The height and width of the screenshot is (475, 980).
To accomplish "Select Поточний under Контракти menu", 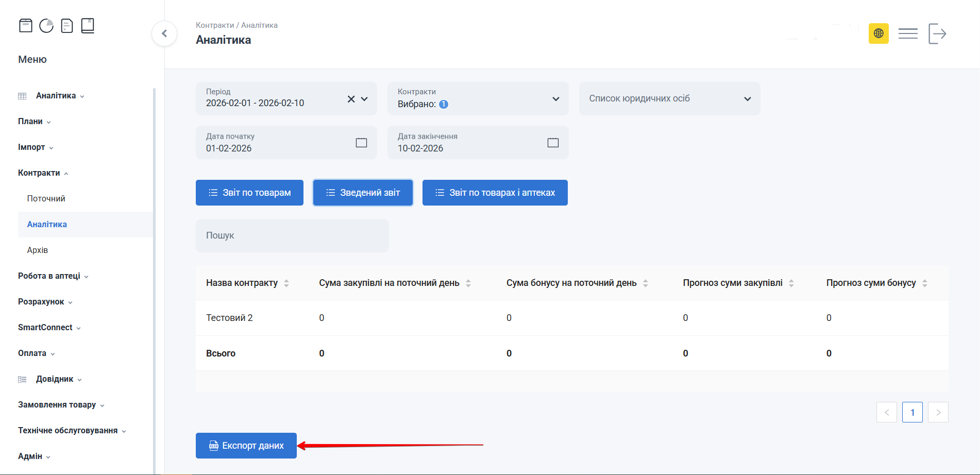I will point(46,199).
